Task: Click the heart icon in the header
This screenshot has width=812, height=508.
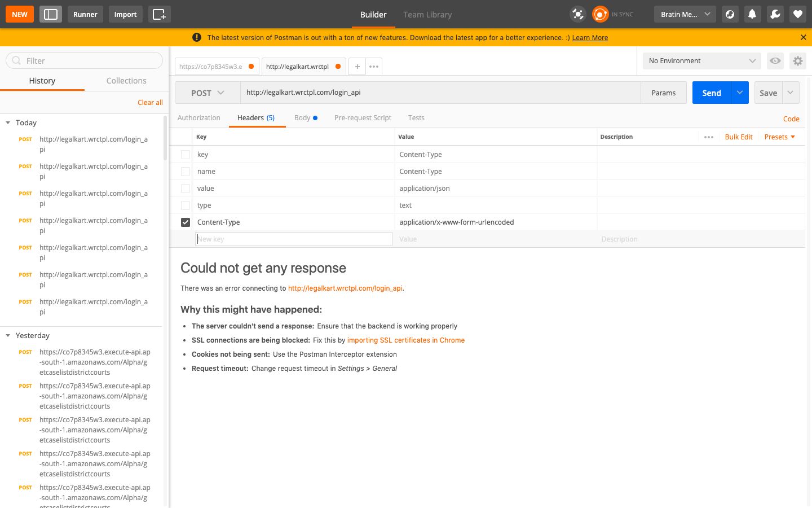Action: click(x=797, y=14)
